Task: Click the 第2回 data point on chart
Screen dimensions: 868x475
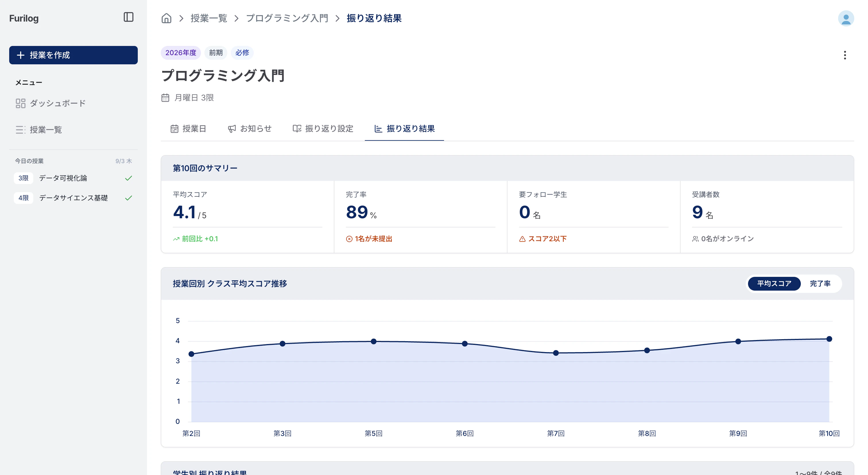Action: (191, 354)
